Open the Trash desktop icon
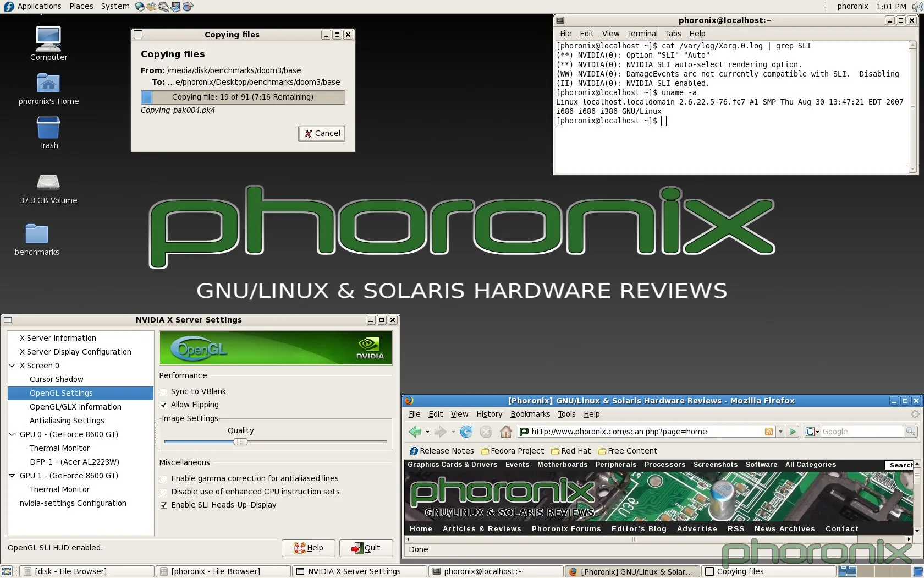 (x=48, y=129)
